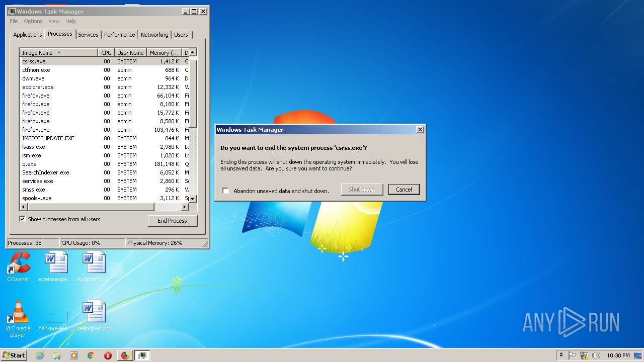The width and height of the screenshot is (644, 362).
Task: Click the Task Manager title bar icon
Action: [x=12, y=11]
